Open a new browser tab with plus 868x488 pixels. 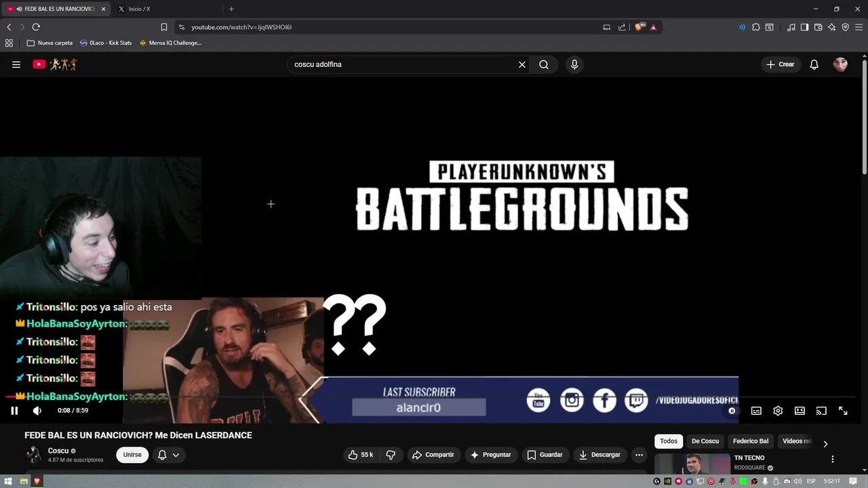click(x=231, y=9)
